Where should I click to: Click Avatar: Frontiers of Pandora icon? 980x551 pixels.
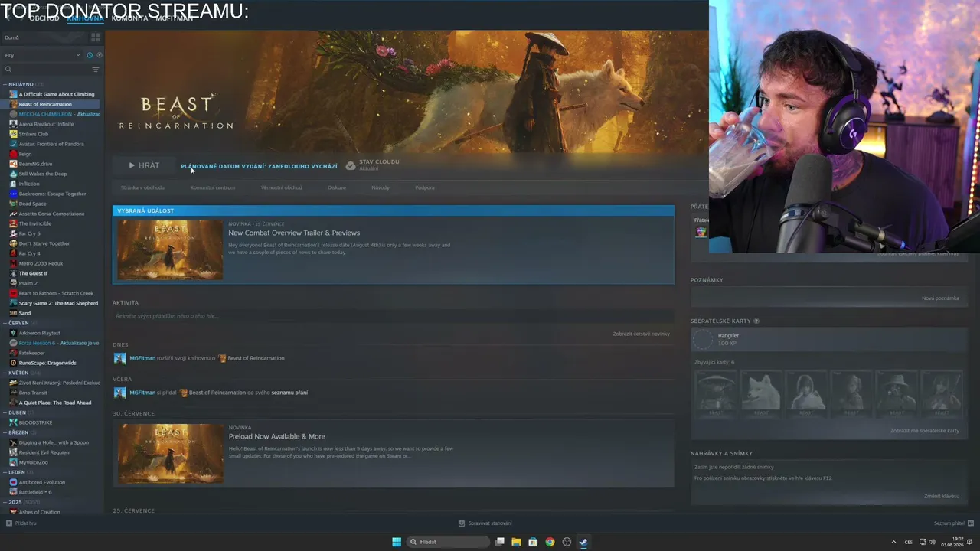[14, 144]
